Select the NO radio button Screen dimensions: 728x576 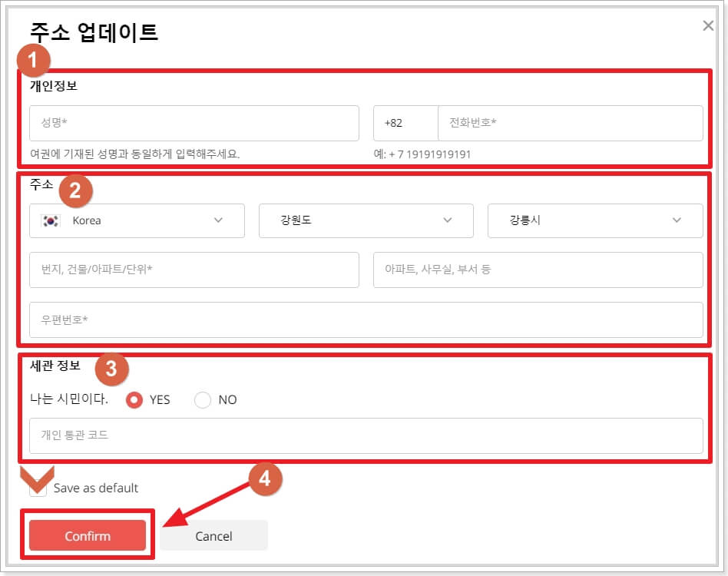click(x=202, y=399)
